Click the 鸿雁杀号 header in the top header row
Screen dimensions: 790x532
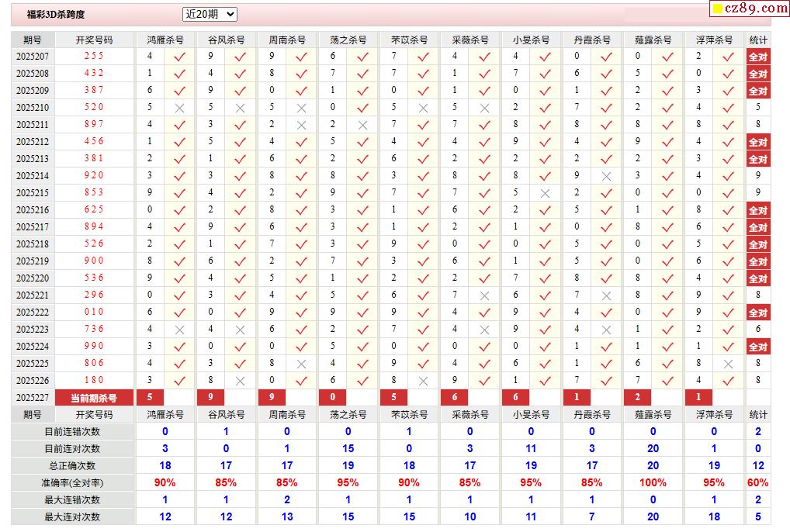click(x=165, y=40)
